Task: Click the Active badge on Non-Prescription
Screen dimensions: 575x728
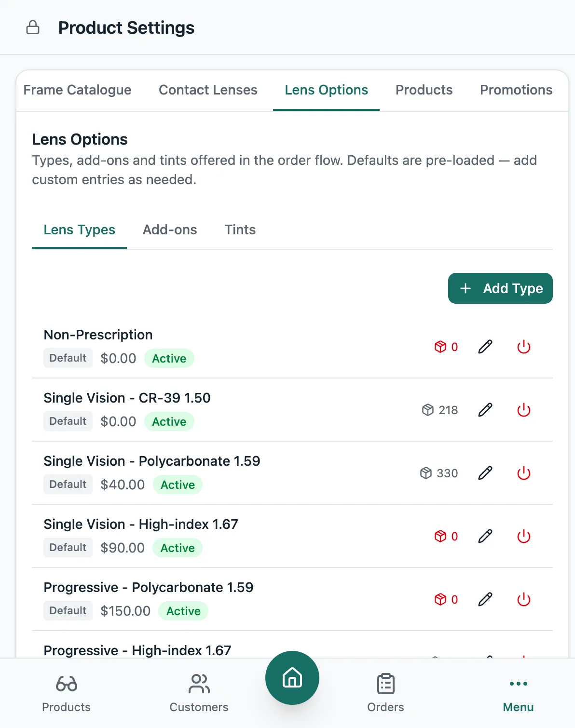Action: [x=169, y=358]
